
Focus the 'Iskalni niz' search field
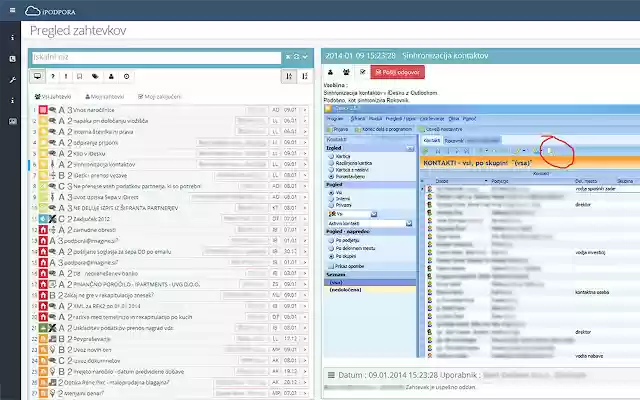coord(157,58)
